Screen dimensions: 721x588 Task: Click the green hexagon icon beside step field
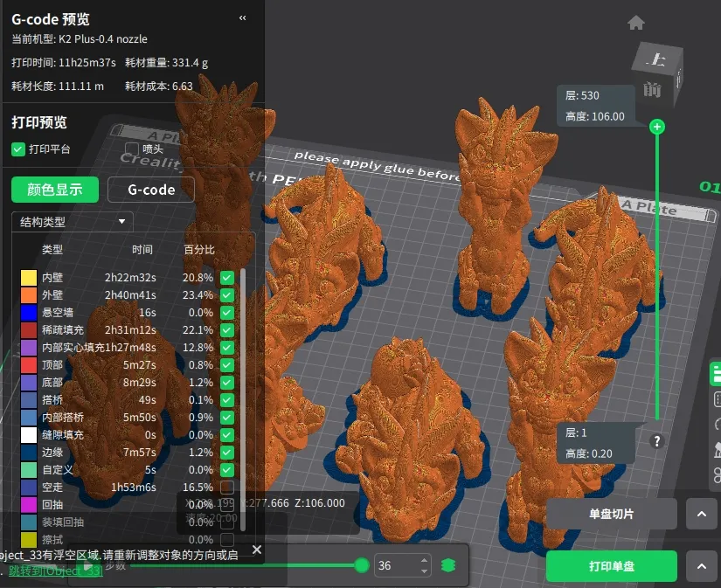pyautogui.click(x=447, y=565)
